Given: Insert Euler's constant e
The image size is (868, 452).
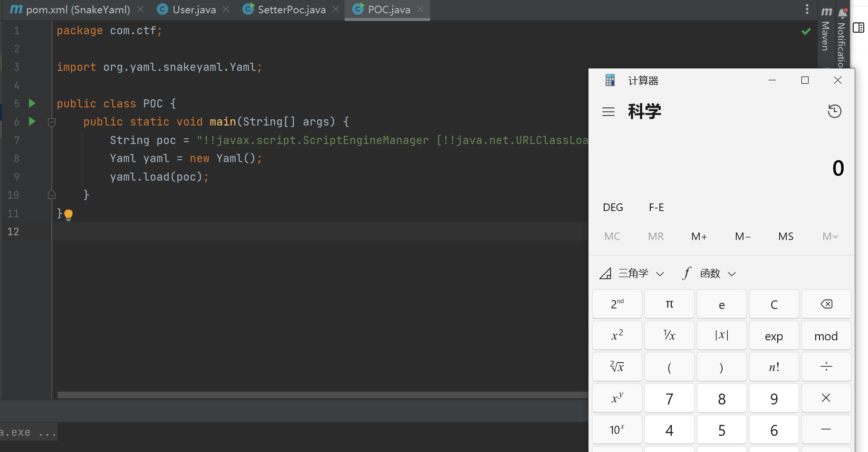Looking at the screenshot, I should (722, 304).
